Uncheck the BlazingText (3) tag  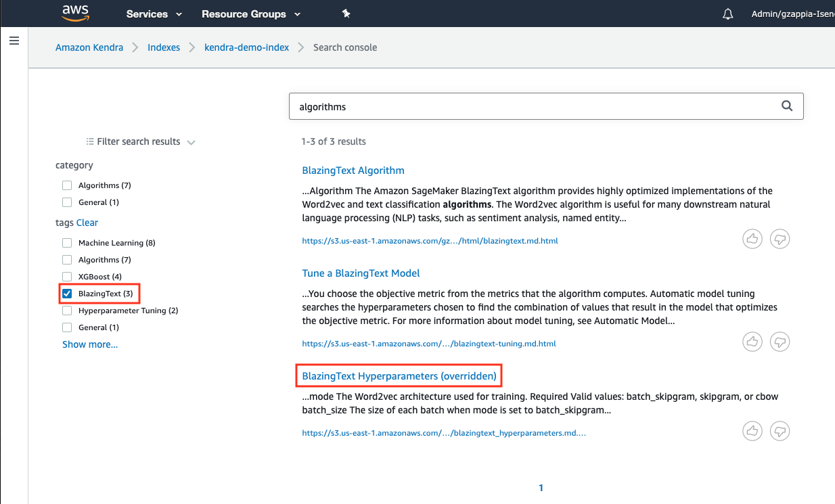[67, 294]
